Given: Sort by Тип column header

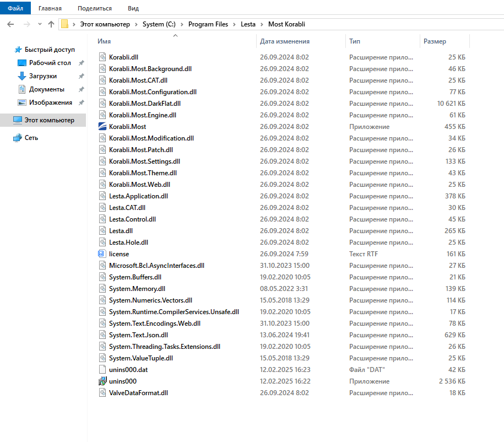Looking at the screenshot, I should [355, 41].
